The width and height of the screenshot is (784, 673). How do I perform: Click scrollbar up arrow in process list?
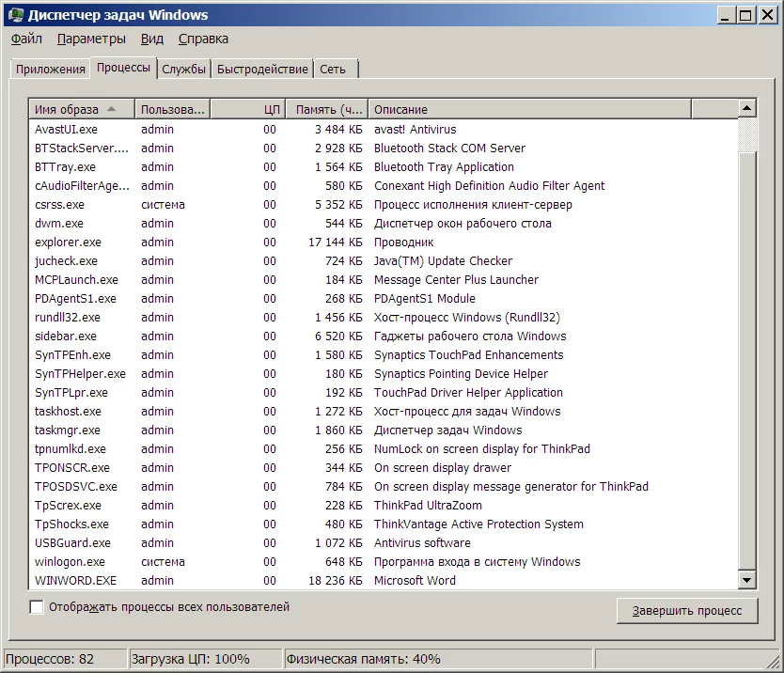pyautogui.click(x=747, y=109)
